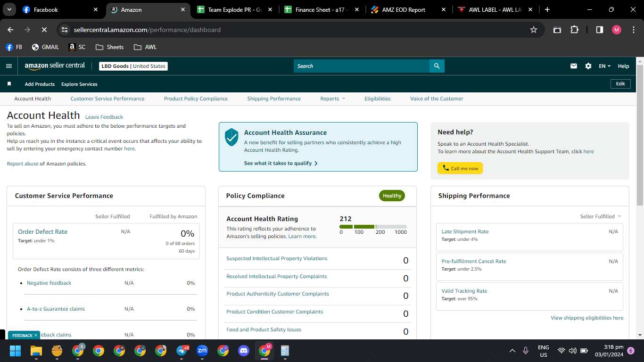Close the AMZ EOD Report tab
The height and width of the screenshot is (362, 644).
point(444,9)
